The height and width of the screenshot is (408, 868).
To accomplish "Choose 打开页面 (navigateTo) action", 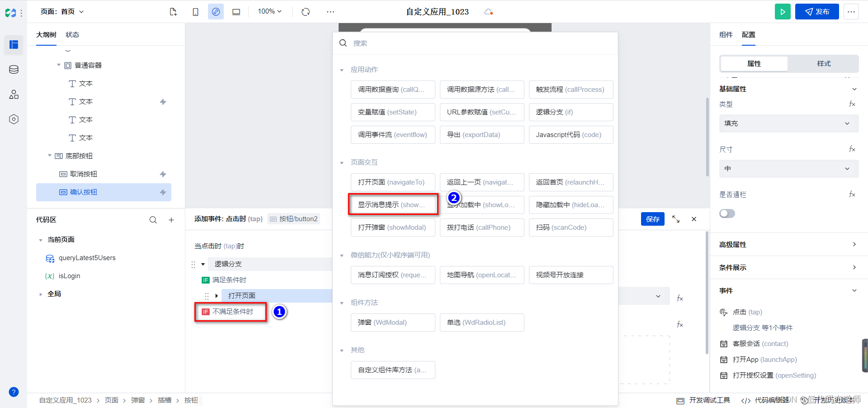I will 393,182.
